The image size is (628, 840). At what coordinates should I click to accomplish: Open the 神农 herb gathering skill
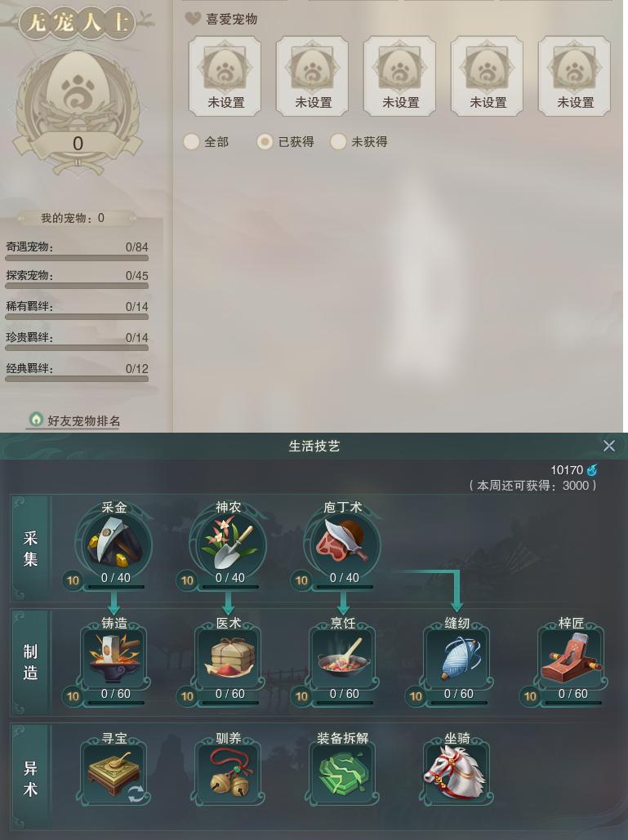pos(229,544)
